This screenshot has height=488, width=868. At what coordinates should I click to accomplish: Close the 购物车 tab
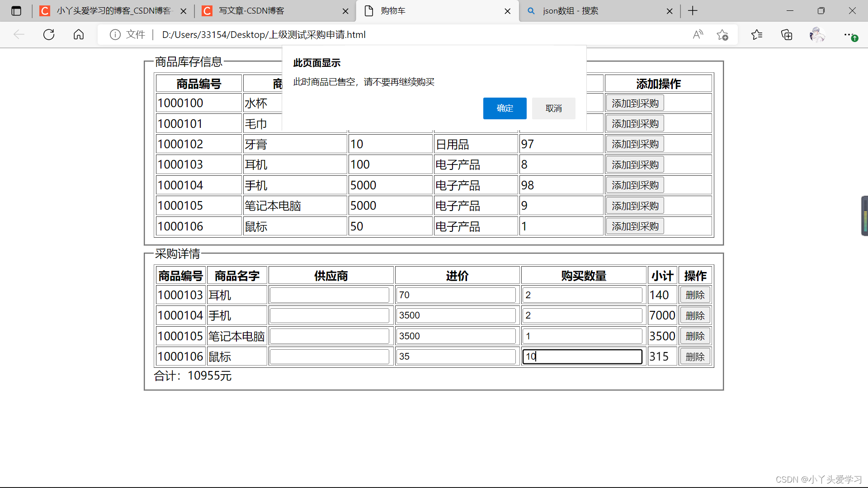[x=507, y=11]
